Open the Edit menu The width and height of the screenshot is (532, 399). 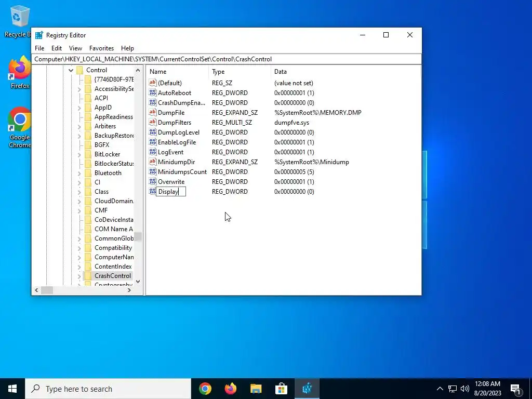pyautogui.click(x=56, y=48)
